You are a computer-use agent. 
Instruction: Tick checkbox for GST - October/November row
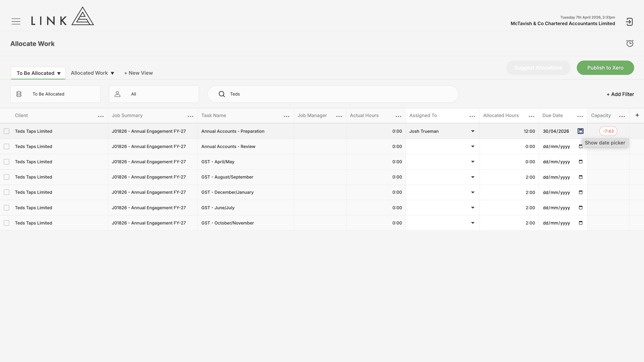6,223
